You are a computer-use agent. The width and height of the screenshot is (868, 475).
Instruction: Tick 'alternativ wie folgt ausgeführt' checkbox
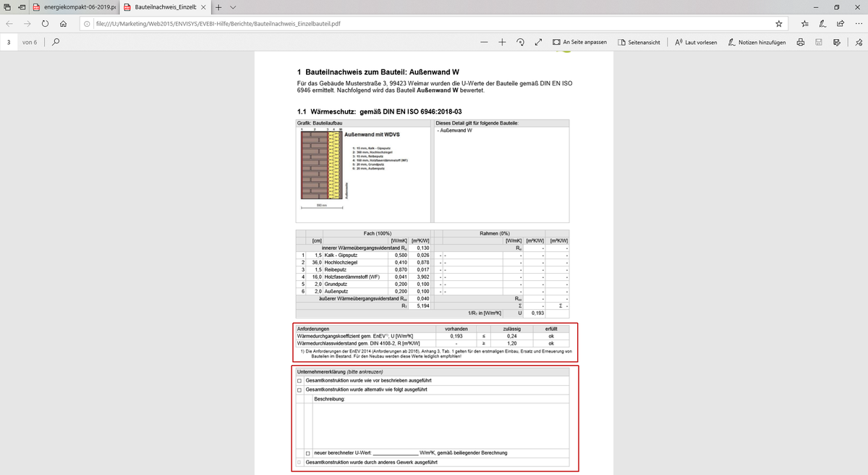tap(299, 390)
